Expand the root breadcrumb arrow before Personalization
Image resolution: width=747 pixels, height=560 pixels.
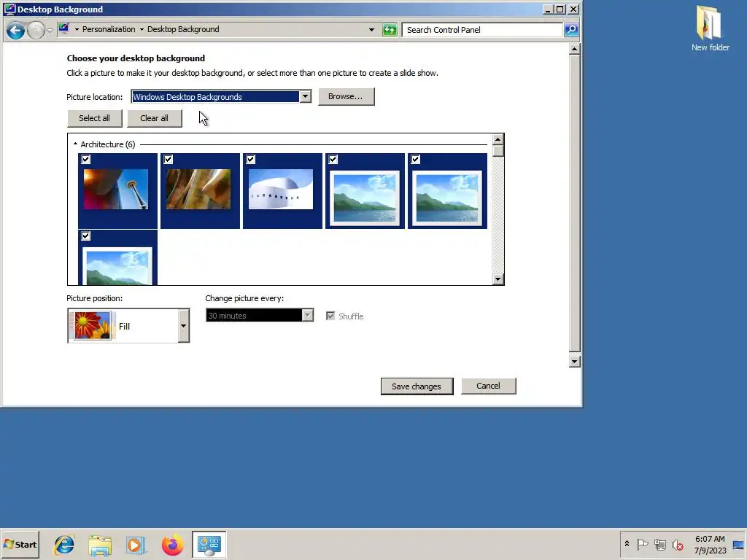77,29
